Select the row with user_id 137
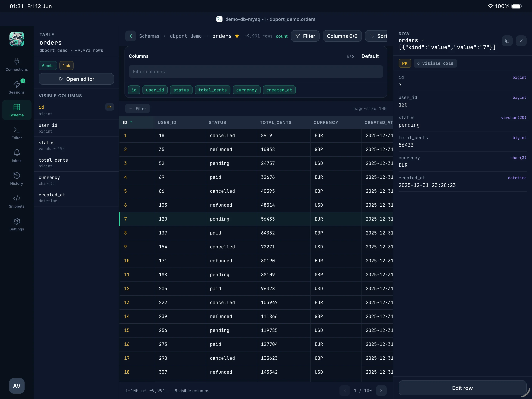The width and height of the screenshot is (532, 399). point(256,233)
